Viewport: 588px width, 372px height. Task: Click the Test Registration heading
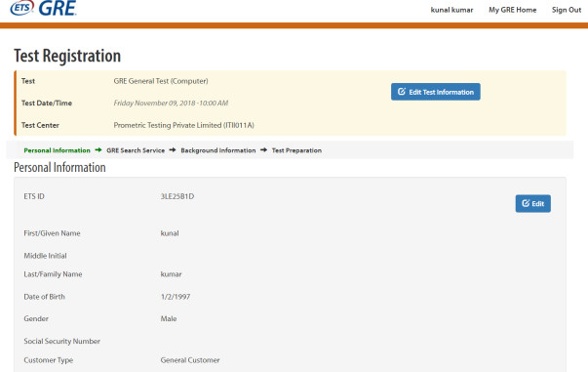pyautogui.click(x=67, y=56)
